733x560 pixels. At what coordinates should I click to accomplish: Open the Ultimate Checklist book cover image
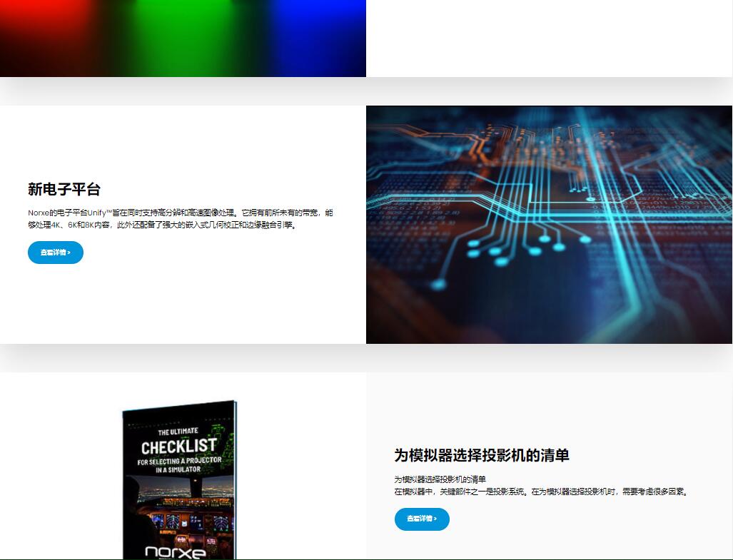point(178,479)
